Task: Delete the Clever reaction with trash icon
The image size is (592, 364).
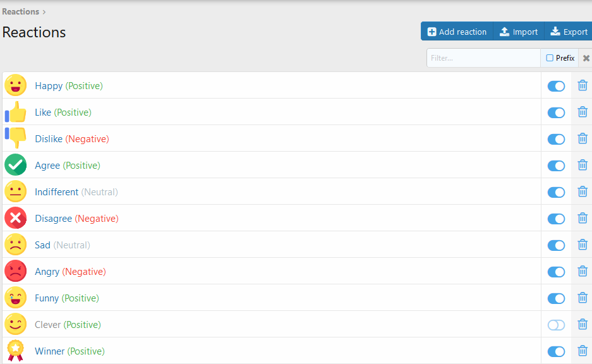Action: 583,324
